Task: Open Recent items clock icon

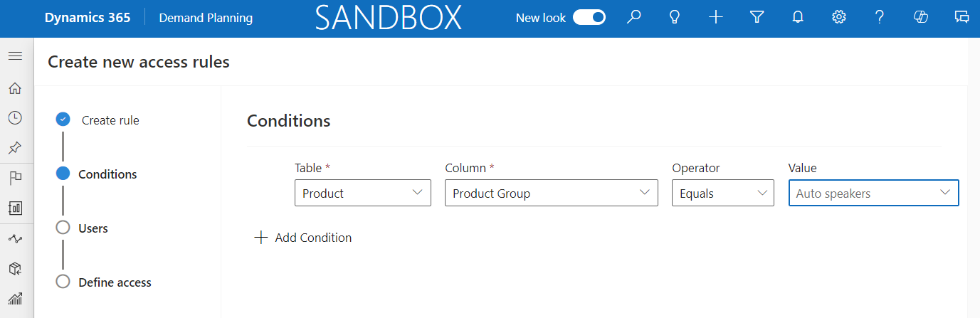Action: (15, 118)
